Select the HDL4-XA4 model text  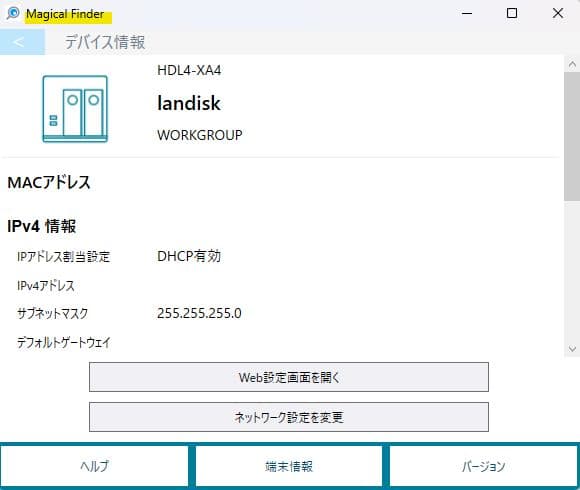click(x=189, y=70)
